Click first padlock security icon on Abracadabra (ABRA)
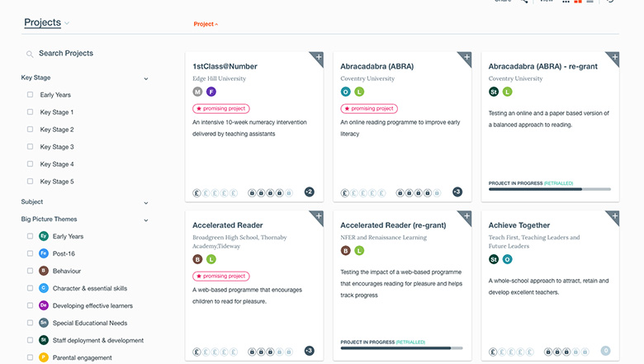The height and width of the screenshot is (364, 644). click(400, 193)
